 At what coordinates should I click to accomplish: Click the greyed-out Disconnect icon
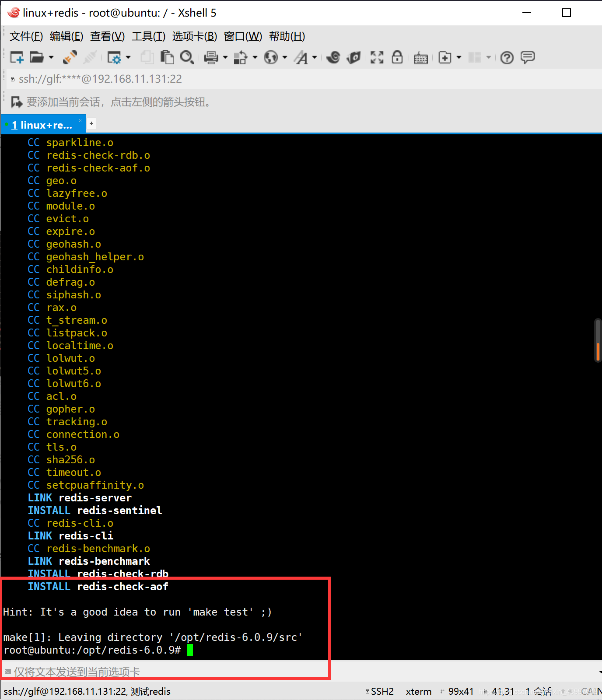click(90, 57)
